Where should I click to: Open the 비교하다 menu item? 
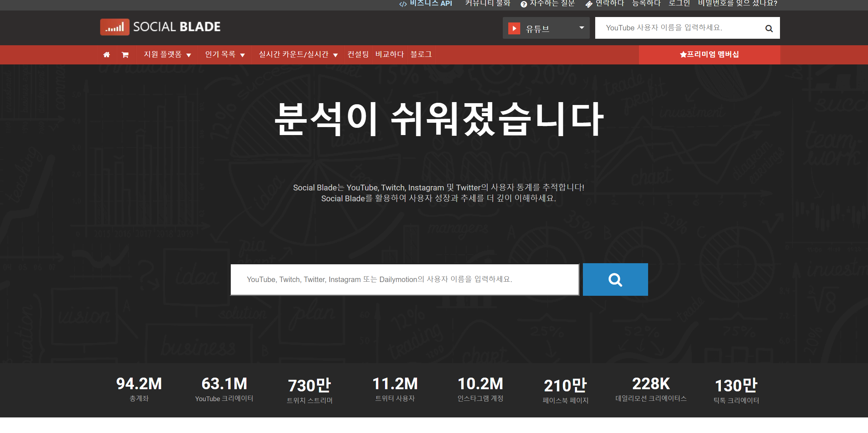(x=389, y=55)
